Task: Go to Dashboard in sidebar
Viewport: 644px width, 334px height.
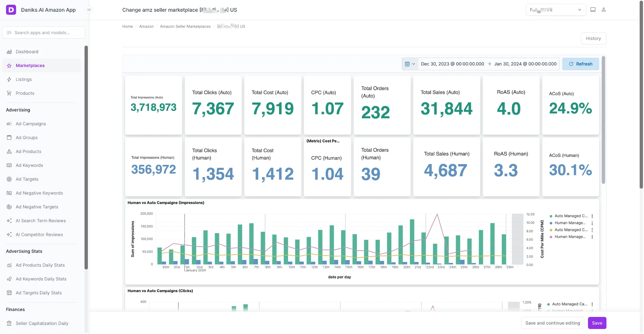Action: pos(42,52)
